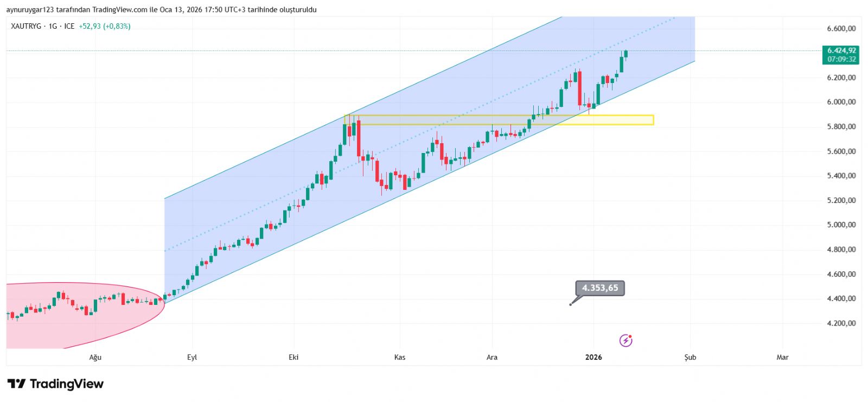Click the XAUTRYG symbol name
Screen dimensions: 868x402
coord(26,26)
